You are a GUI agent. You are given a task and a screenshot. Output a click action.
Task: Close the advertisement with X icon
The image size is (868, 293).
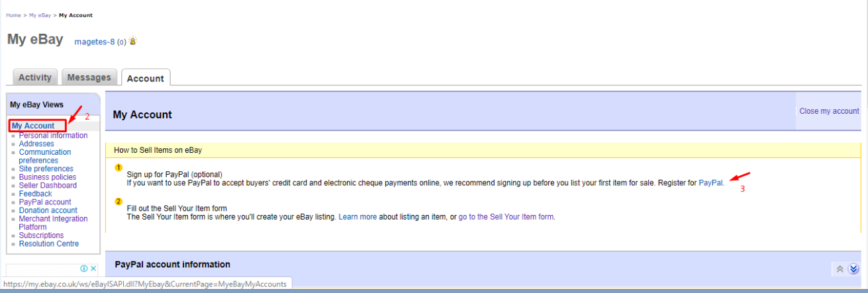pyautogui.click(x=93, y=269)
